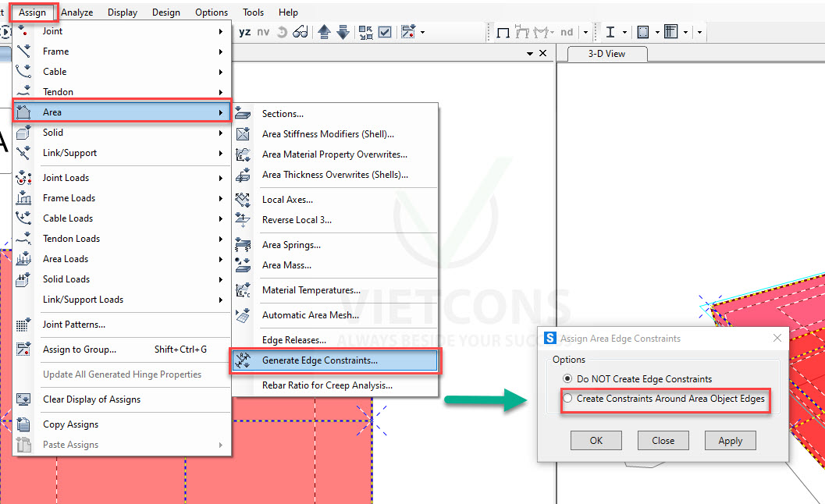Toggle the perspective view glasses icon
Viewport: 825px width, 504px height.
300,32
